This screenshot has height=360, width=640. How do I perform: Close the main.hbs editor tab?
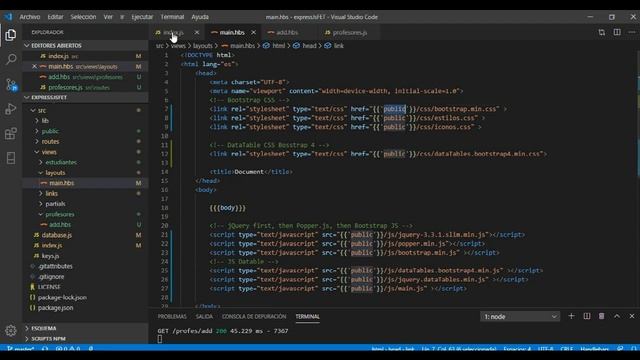[253, 32]
